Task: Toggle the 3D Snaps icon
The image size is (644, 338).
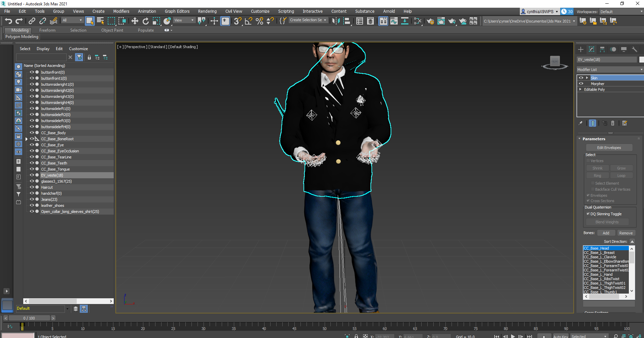Action: point(238,21)
